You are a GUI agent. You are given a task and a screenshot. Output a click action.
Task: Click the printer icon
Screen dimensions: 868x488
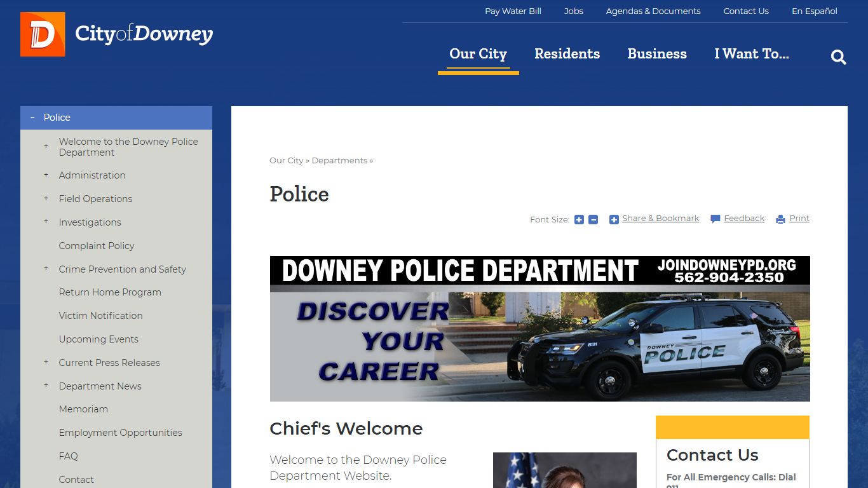(780, 219)
